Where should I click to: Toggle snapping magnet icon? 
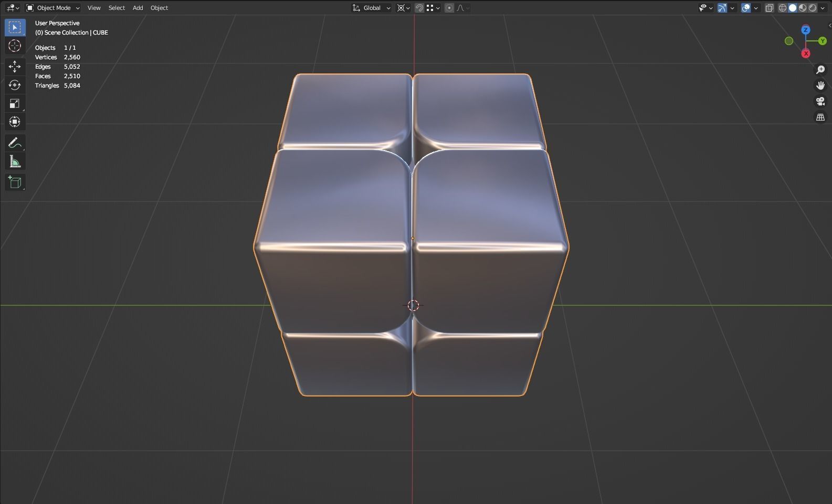(419, 8)
